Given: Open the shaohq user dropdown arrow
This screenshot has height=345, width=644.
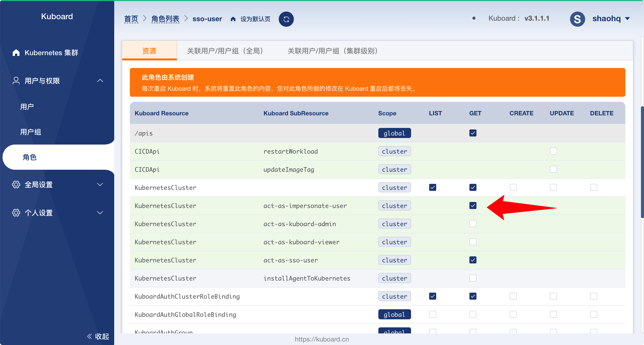Looking at the screenshot, I should pyautogui.click(x=627, y=19).
